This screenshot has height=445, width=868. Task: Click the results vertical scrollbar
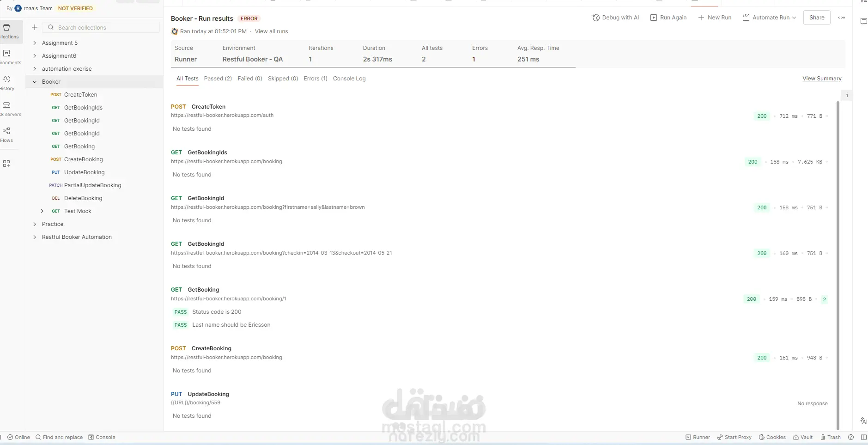click(x=838, y=266)
